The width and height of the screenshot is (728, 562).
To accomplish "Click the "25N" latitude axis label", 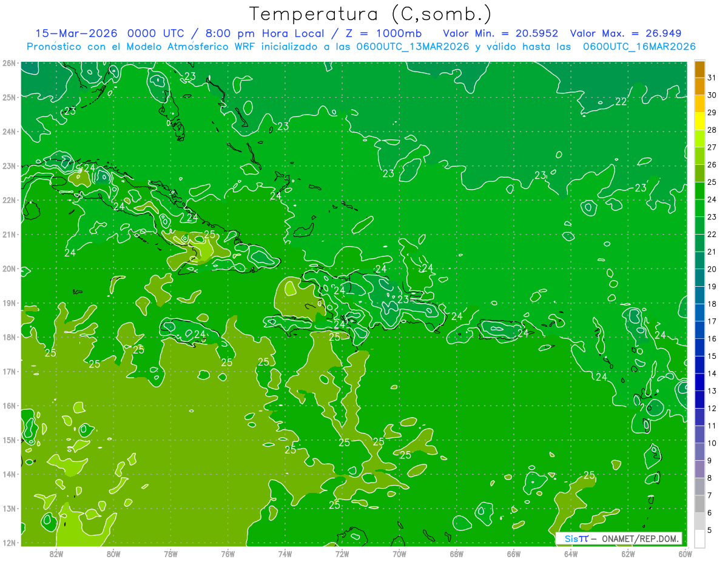I will point(8,97).
